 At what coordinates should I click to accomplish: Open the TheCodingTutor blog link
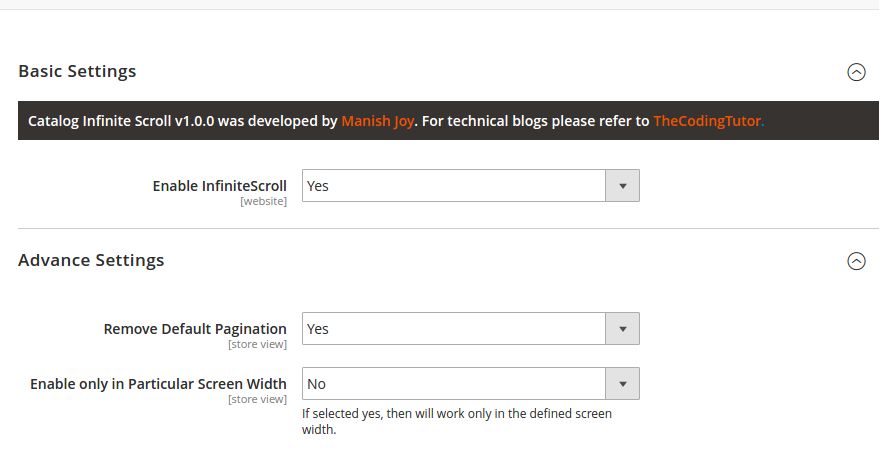707,121
